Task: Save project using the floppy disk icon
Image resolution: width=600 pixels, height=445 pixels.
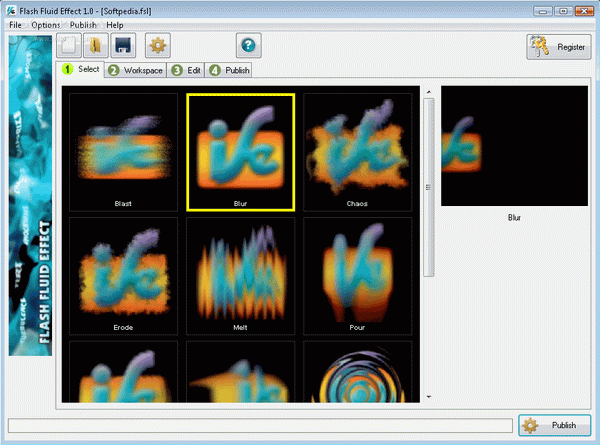Action: pos(123,46)
